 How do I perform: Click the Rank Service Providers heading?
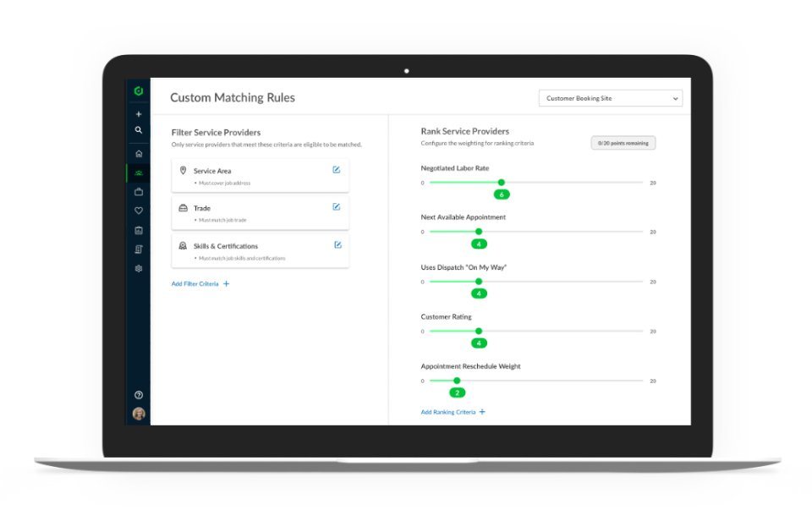[465, 131]
